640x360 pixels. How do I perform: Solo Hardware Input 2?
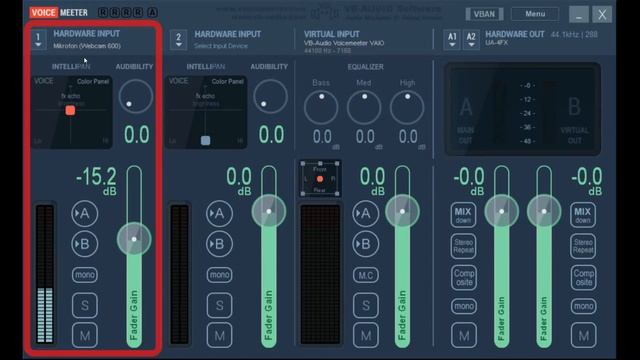coord(220,305)
